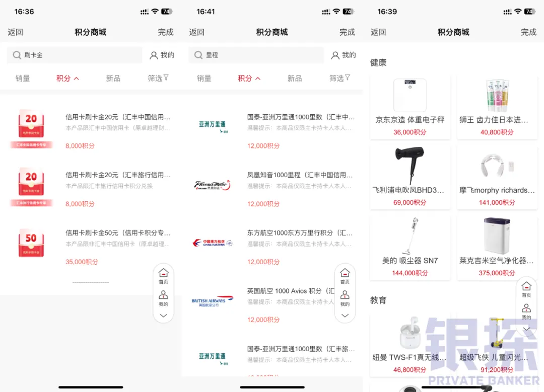Focus the 里程 search field
544x392 pixels.
[x=256, y=55]
